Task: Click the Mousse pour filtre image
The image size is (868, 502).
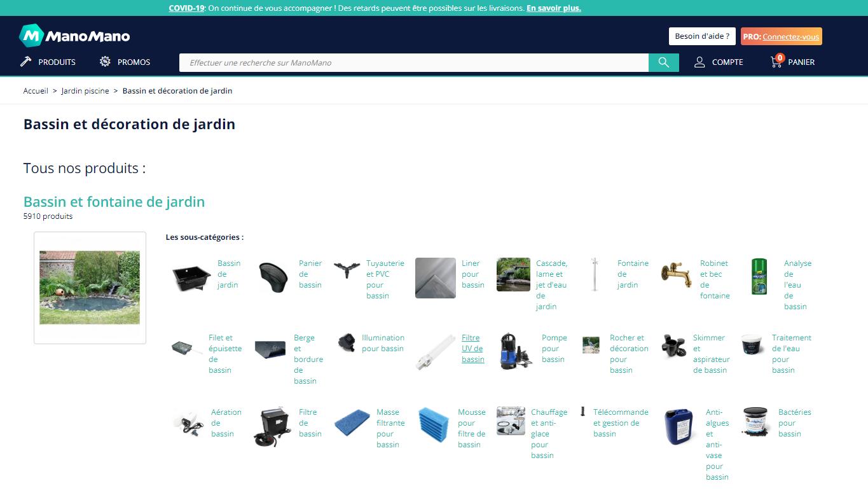Action: 434,425
